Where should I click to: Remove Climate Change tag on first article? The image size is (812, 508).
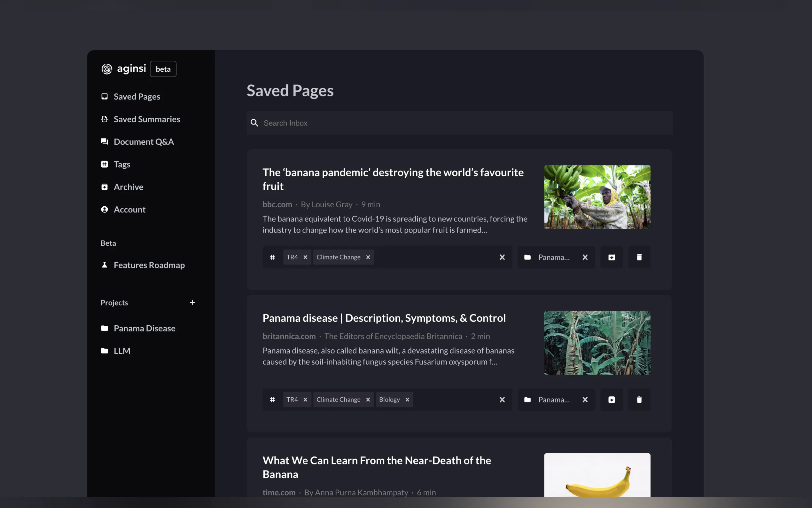click(368, 257)
